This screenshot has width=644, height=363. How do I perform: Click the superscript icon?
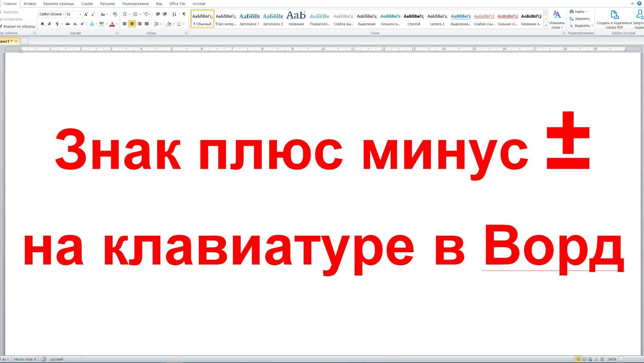click(83, 24)
